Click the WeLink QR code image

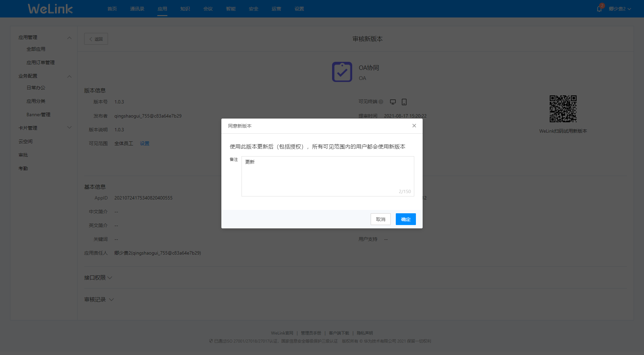(563, 109)
